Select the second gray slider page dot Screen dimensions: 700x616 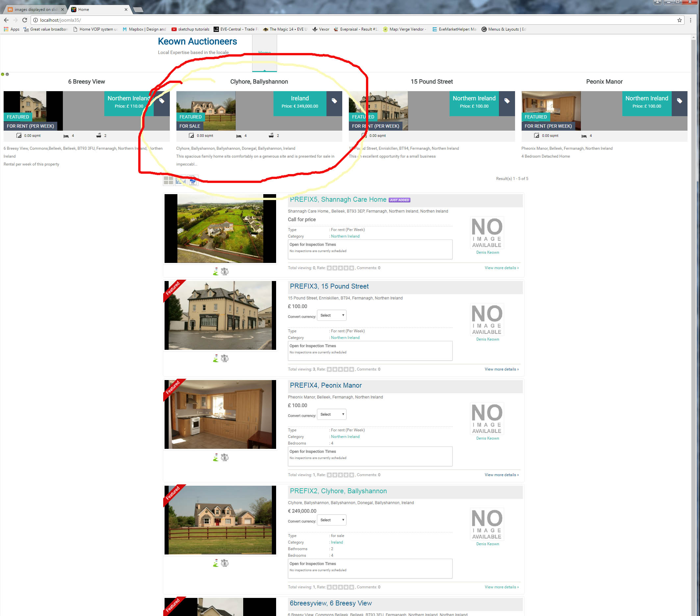[7, 74]
